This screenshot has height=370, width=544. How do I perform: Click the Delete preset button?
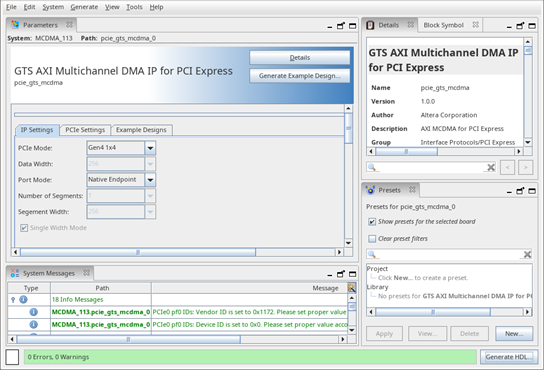469,334
